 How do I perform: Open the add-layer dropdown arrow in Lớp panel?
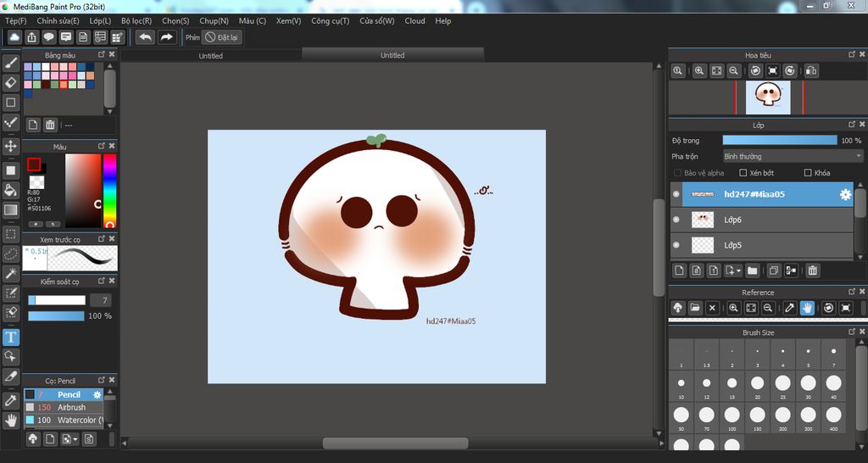739,271
